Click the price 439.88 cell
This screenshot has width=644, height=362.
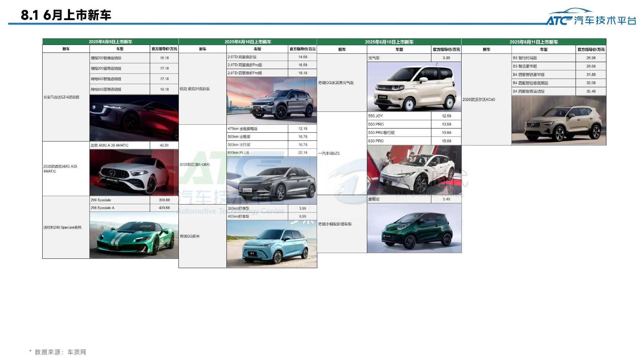tap(164, 208)
